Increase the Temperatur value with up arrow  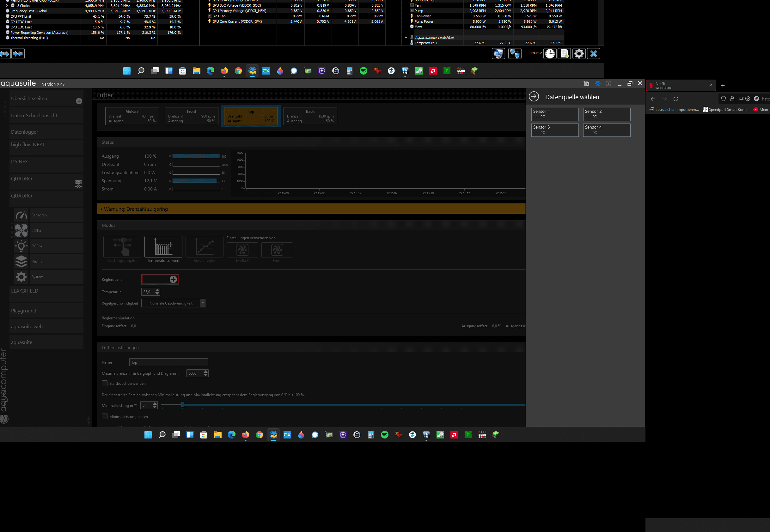click(x=157, y=290)
